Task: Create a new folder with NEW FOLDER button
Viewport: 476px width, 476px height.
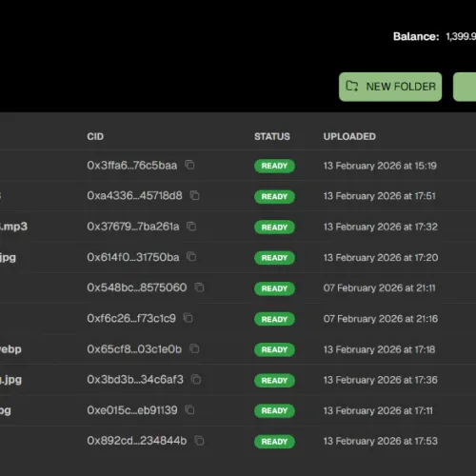Action: (x=390, y=87)
